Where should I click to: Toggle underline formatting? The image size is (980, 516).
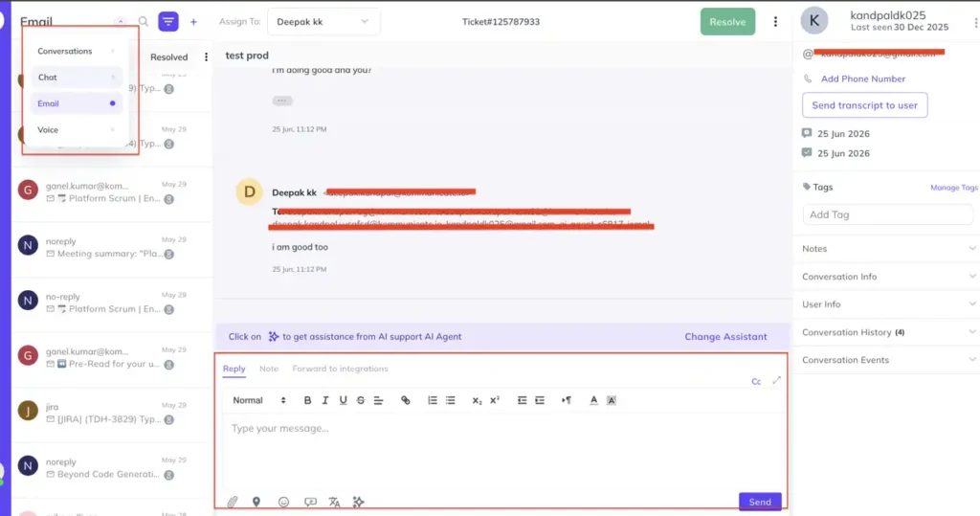344,400
